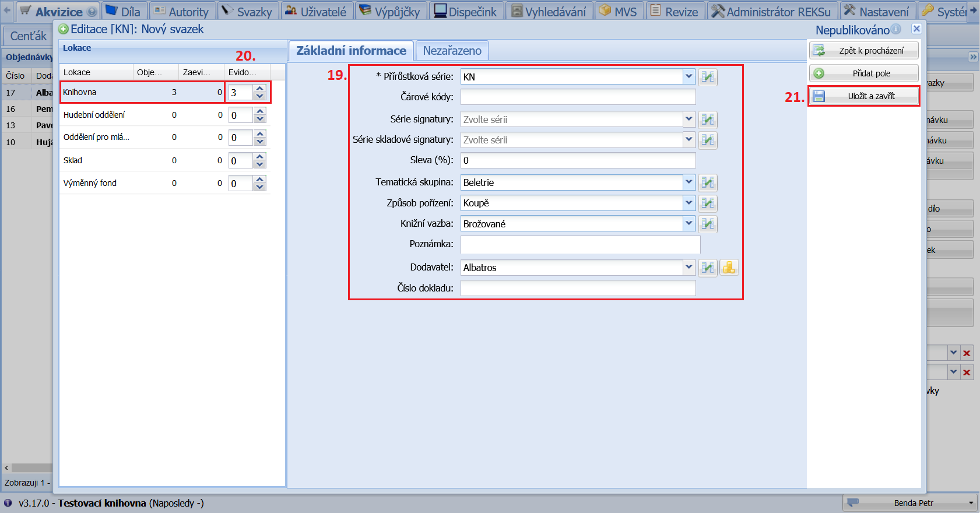
Task: Open the Nastavení module tab
Action: [877, 12]
